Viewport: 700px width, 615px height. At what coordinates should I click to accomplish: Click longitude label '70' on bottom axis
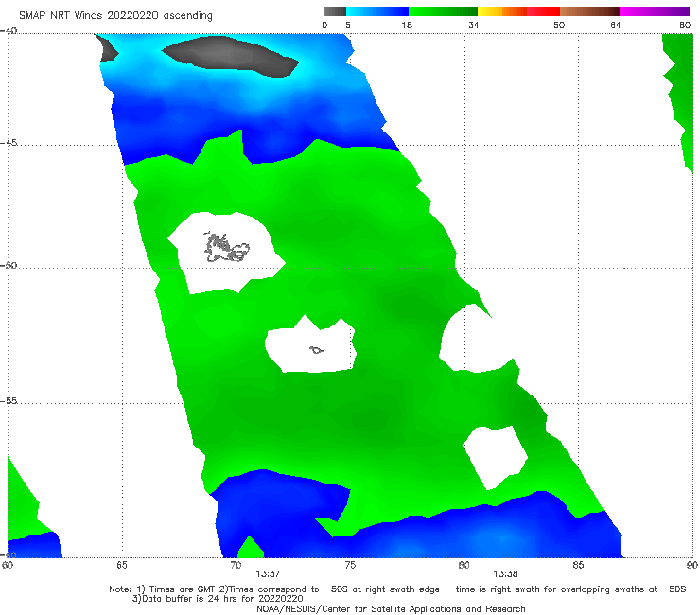click(x=236, y=566)
